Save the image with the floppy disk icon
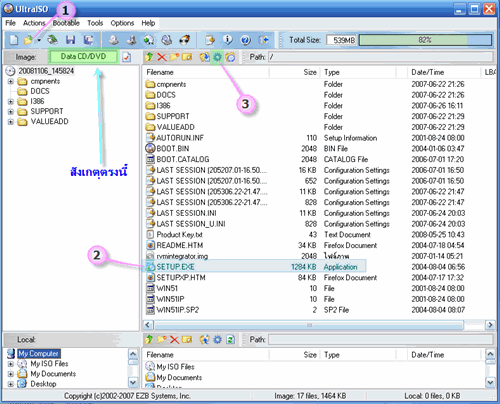The image size is (500, 404). pyautogui.click(x=70, y=40)
